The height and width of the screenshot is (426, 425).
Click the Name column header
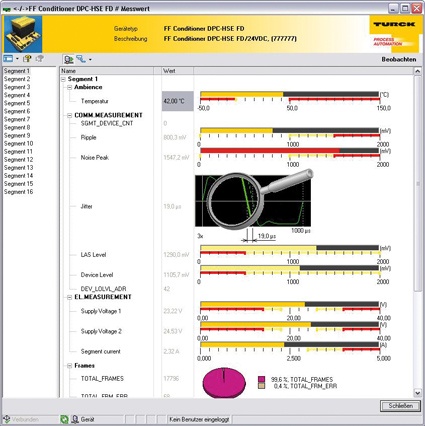click(106, 71)
